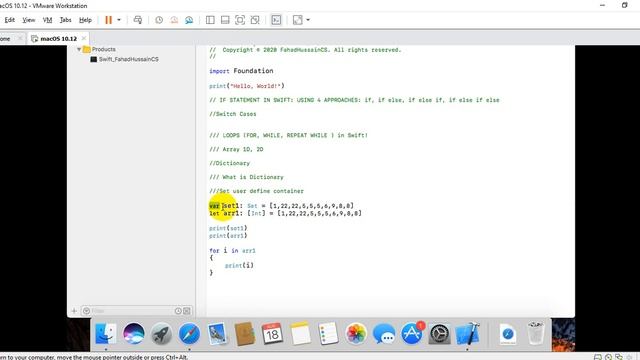
Task: Open the filter options icon
Action: click(87, 311)
